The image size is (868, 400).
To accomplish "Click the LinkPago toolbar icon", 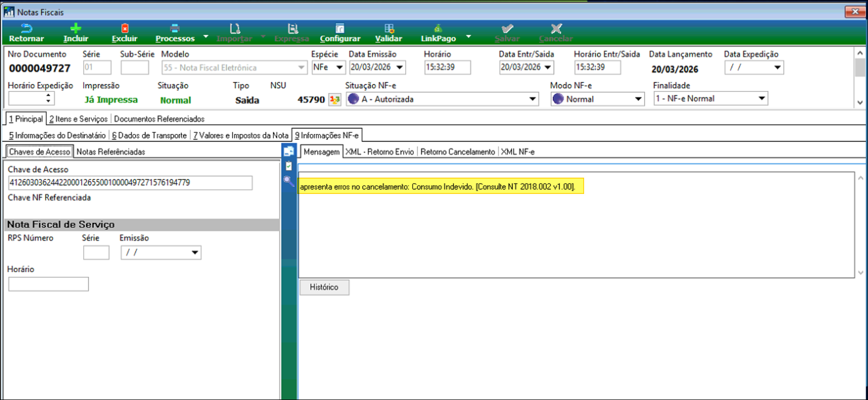I will (x=438, y=29).
